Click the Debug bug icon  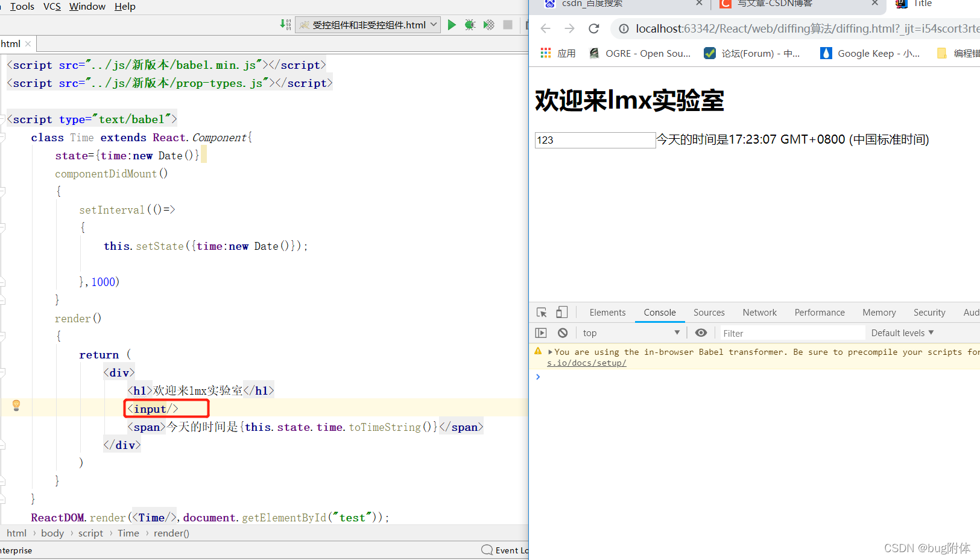point(470,25)
